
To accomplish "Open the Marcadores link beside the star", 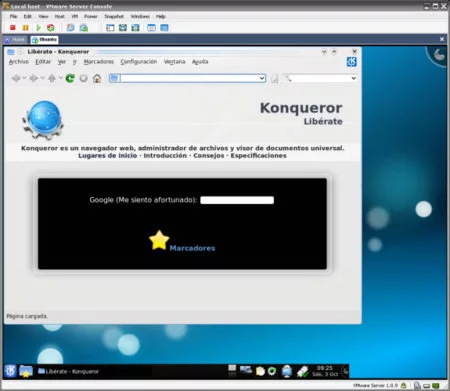I will [x=192, y=248].
